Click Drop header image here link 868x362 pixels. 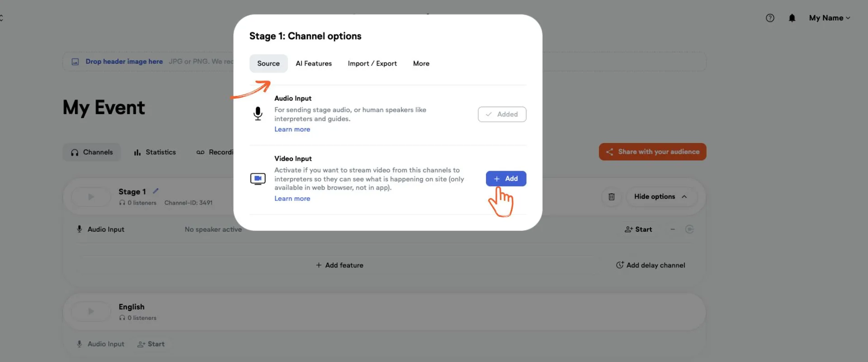124,62
